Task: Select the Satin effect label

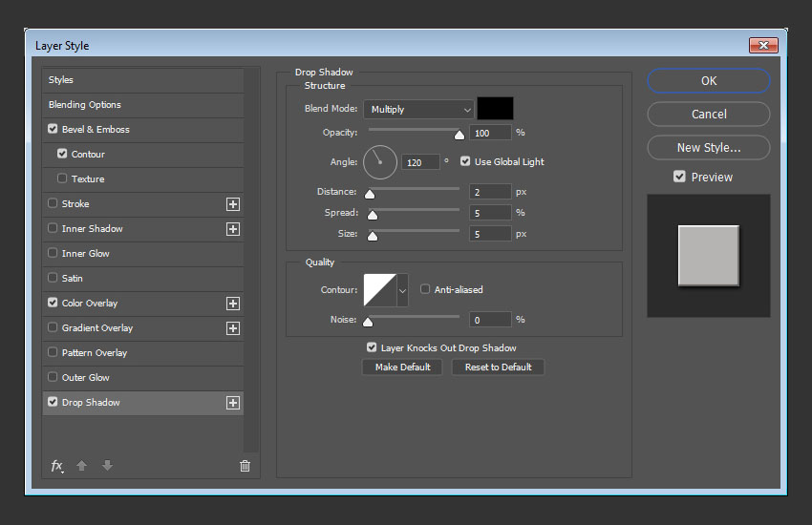Action: 73,279
